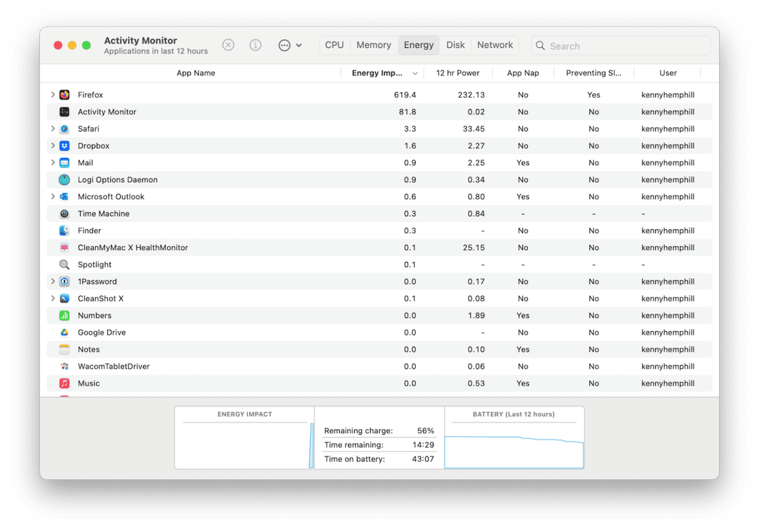Select the Numbers process row

[250, 316]
